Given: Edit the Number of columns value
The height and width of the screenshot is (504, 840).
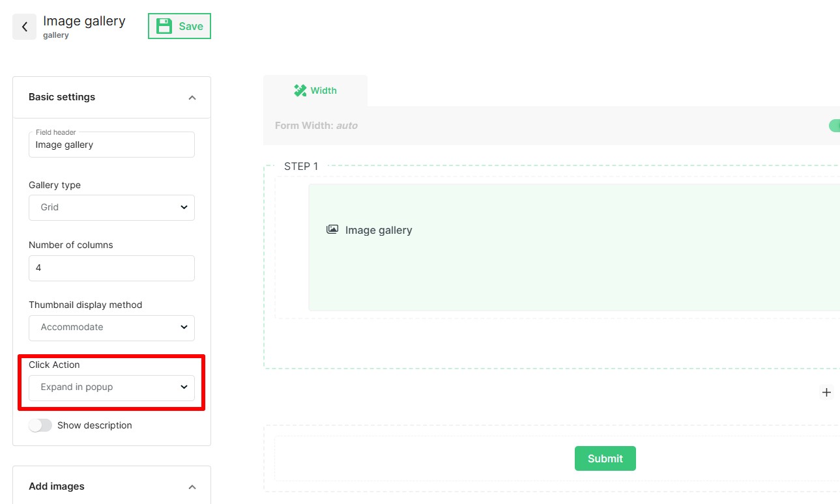Looking at the screenshot, I should point(111,268).
